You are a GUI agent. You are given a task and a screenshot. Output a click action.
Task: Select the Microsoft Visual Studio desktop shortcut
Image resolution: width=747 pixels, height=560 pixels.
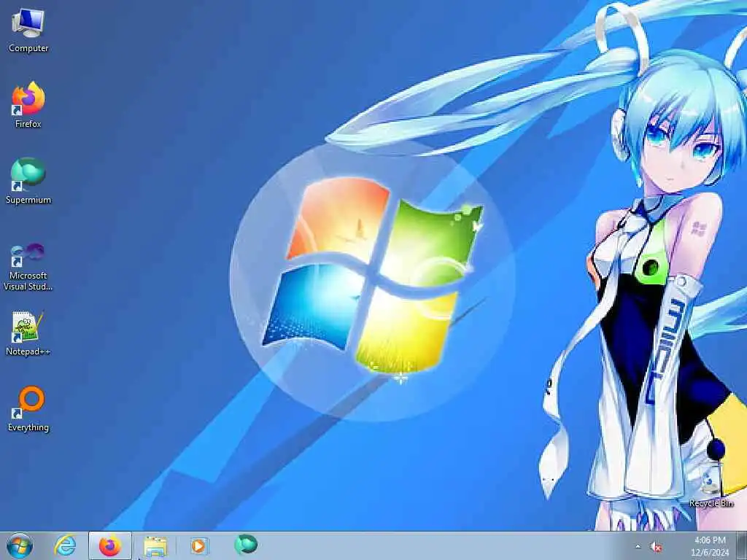28,267
